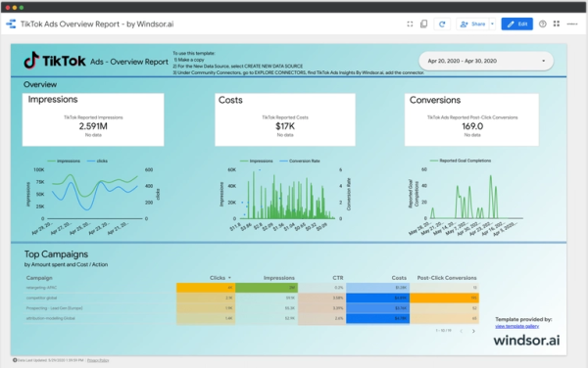The height and width of the screenshot is (368, 588).
Task: Click the copy report icon
Action: point(423,23)
